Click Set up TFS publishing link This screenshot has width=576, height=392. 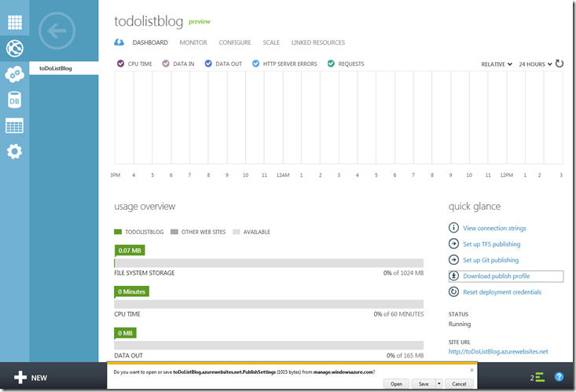[x=491, y=244]
